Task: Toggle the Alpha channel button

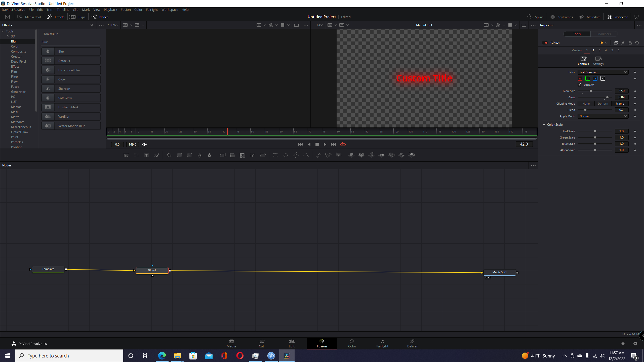Action: tap(603, 78)
